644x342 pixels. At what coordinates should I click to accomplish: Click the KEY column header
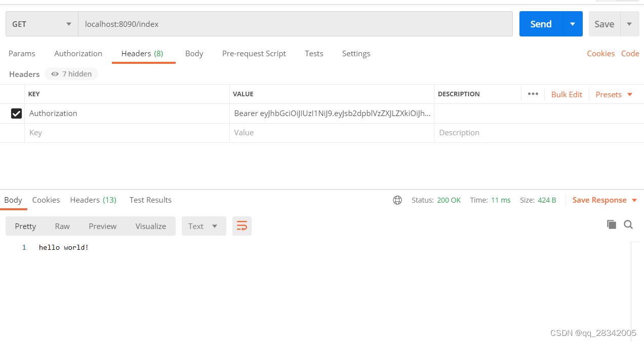(34, 94)
